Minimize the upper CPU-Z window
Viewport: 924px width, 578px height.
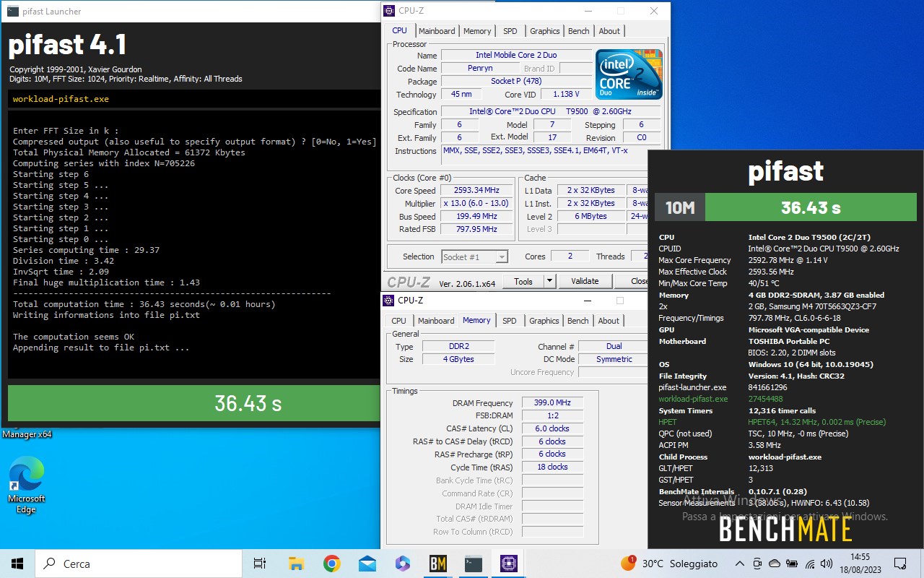[x=587, y=11]
